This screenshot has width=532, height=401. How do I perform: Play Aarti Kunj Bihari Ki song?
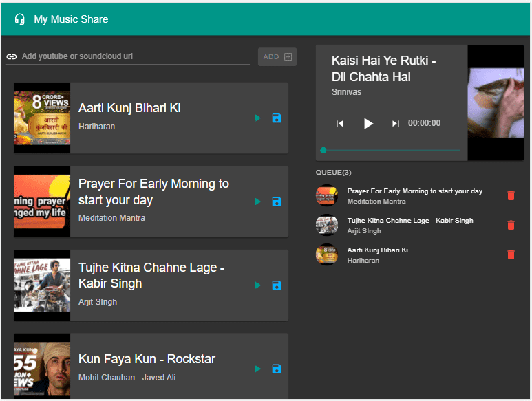pyautogui.click(x=258, y=118)
